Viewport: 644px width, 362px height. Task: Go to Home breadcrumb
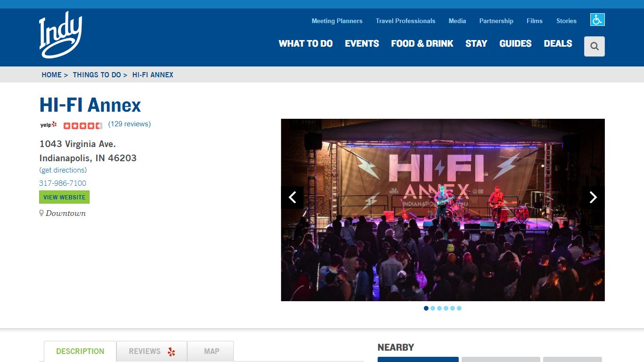click(x=51, y=74)
